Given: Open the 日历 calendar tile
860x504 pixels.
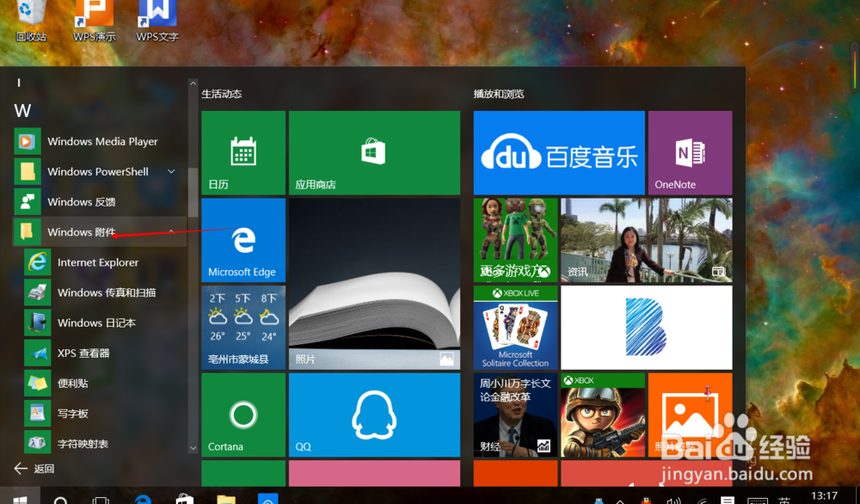Looking at the screenshot, I should point(243,152).
